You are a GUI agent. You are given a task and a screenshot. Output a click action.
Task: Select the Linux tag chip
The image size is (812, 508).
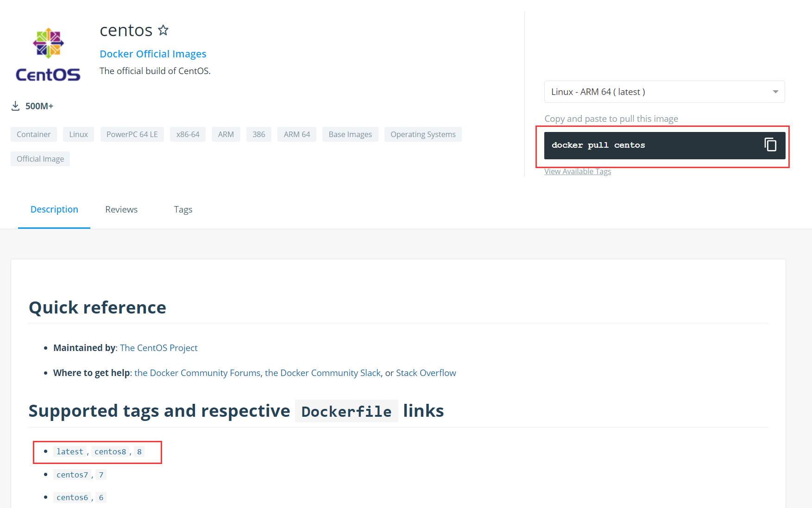(x=78, y=134)
